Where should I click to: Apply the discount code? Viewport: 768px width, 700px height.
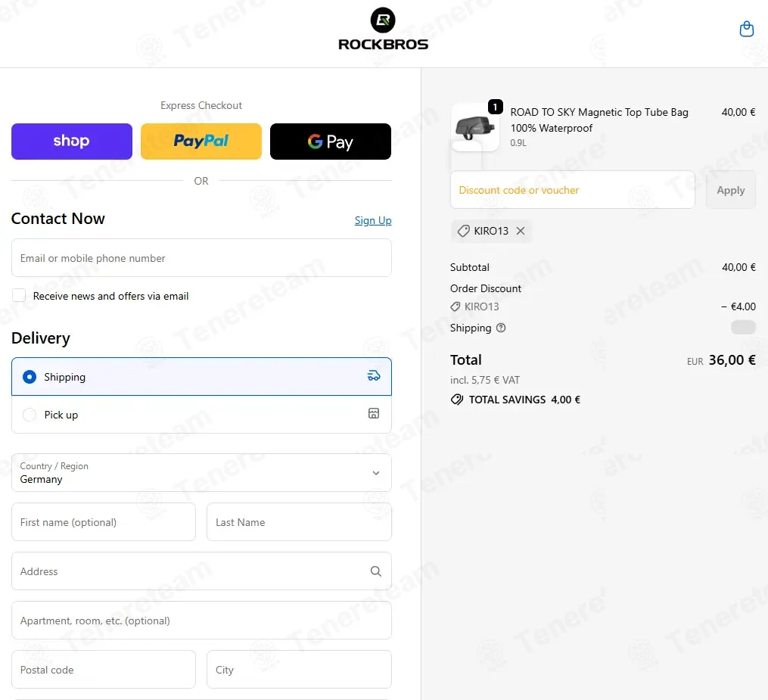[730, 190]
